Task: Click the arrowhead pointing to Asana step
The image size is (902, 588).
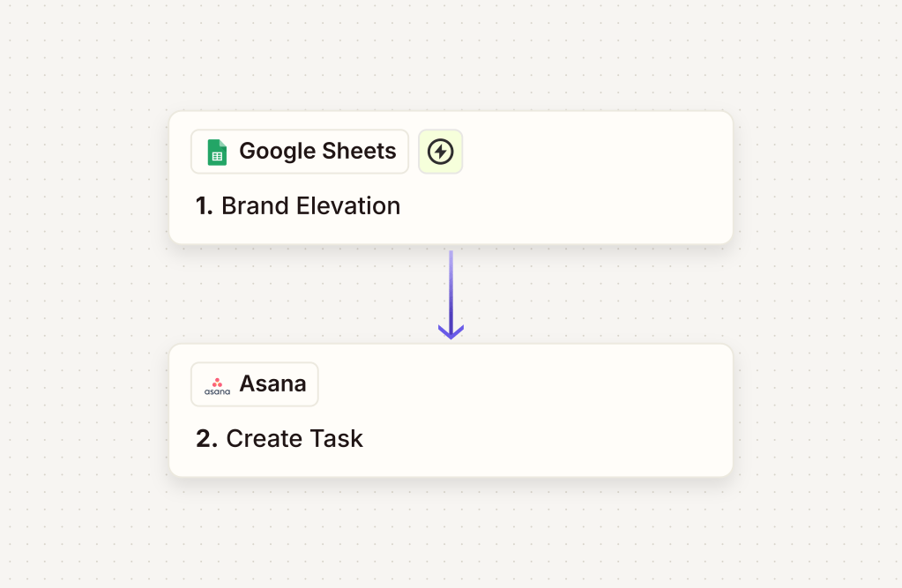Action: pyautogui.click(x=451, y=332)
